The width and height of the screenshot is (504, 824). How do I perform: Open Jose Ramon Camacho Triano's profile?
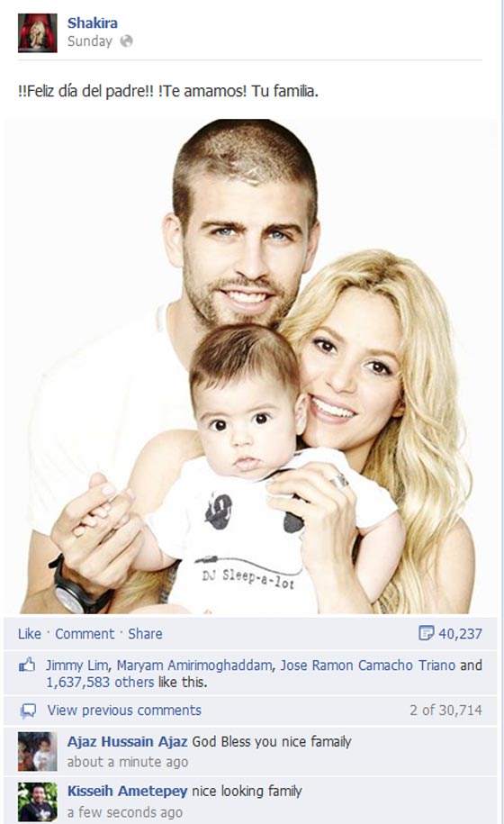[367, 666]
